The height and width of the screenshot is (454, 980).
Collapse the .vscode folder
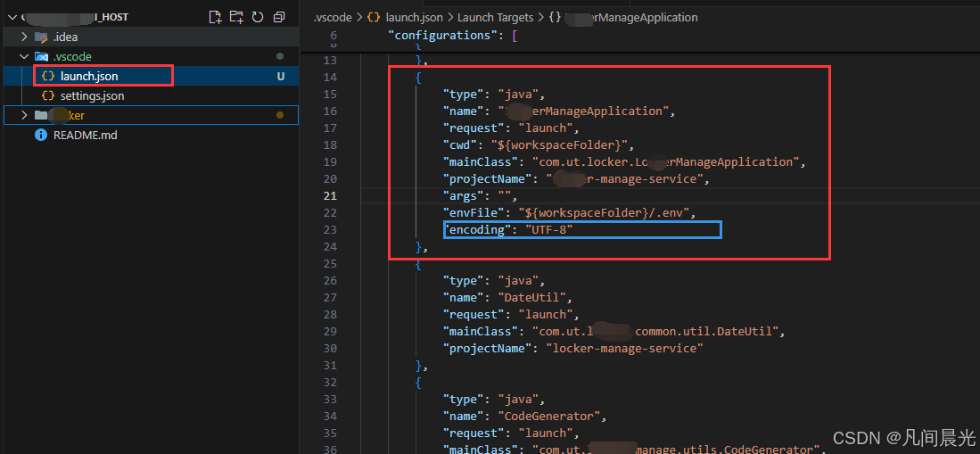[x=24, y=56]
